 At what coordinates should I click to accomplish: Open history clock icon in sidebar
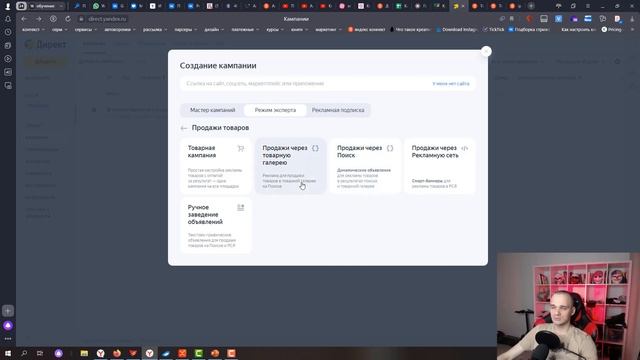(x=8, y=32)
